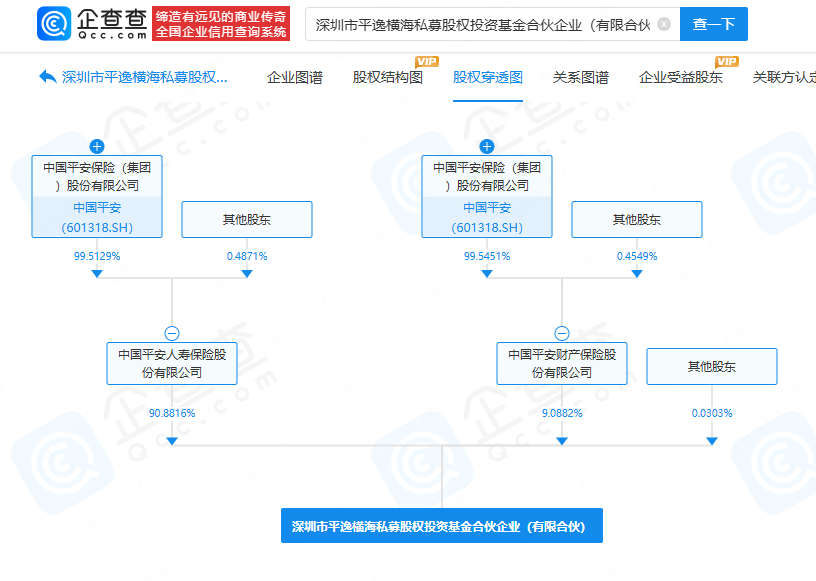Click the VIP badge on 股权结构图
The image size is (816, 581).
427,61
